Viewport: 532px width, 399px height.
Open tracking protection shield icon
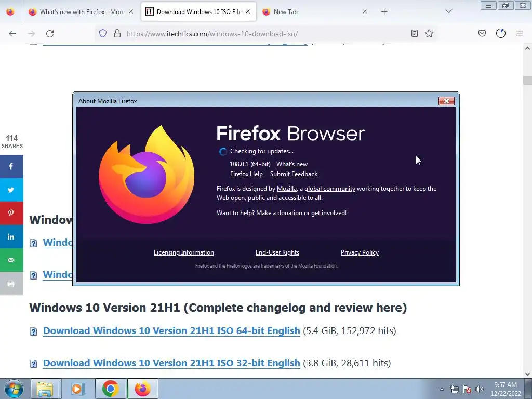(x=103, y=33)
